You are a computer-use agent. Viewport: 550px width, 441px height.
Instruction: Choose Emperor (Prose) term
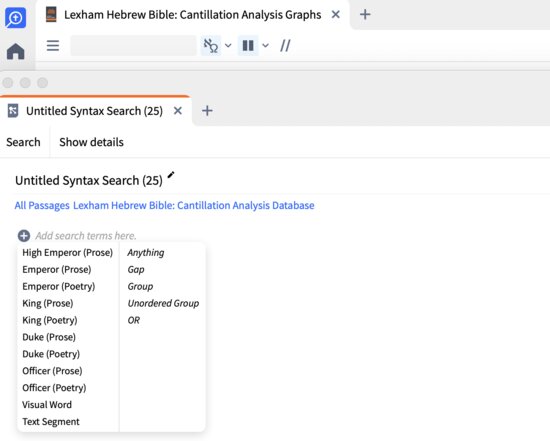point(56,269)
